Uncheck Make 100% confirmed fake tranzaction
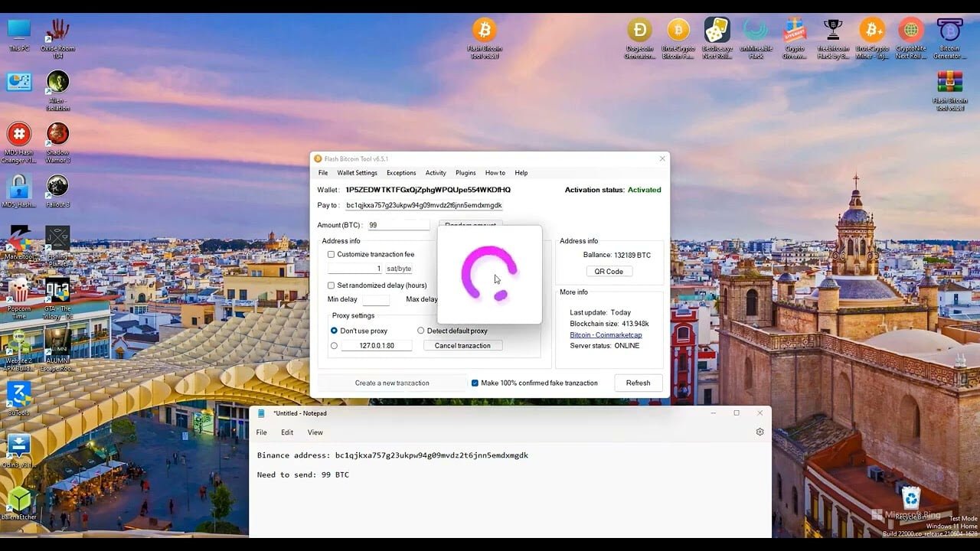980x551 pixels. coord(475,382)
